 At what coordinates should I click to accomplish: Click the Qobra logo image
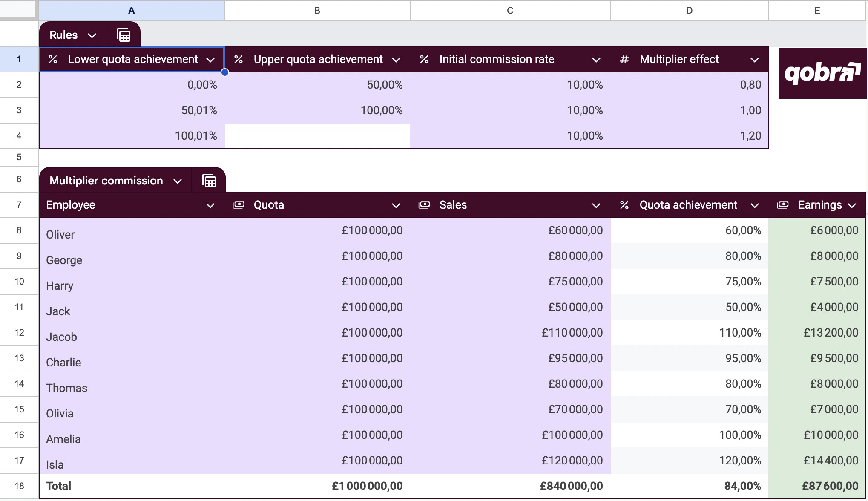[822, 73]
